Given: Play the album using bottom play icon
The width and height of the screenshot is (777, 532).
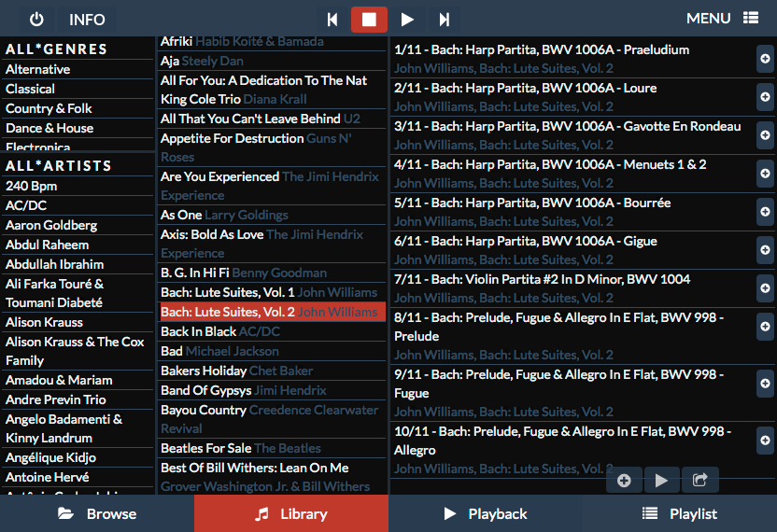Looking at the screenshot, I should (x=661, y=480).
